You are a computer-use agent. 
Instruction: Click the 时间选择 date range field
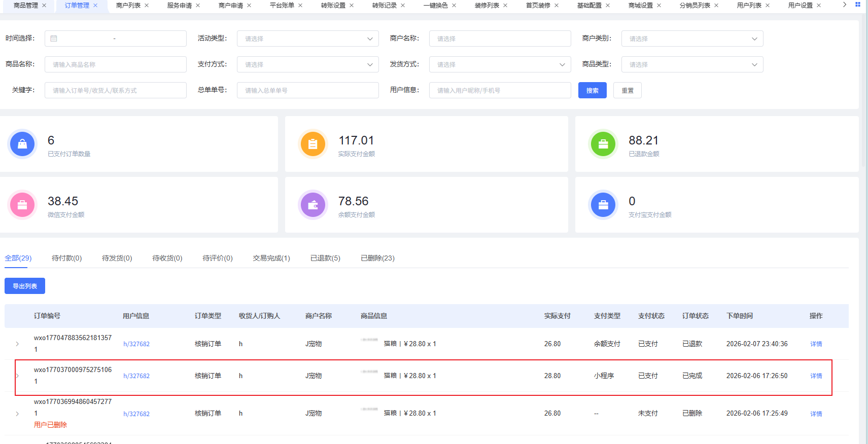point(115,39)
